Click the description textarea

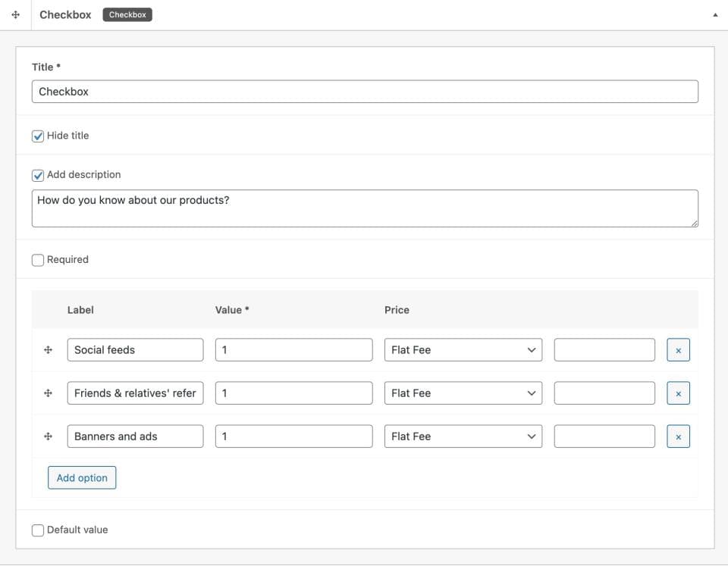point(365,208)
